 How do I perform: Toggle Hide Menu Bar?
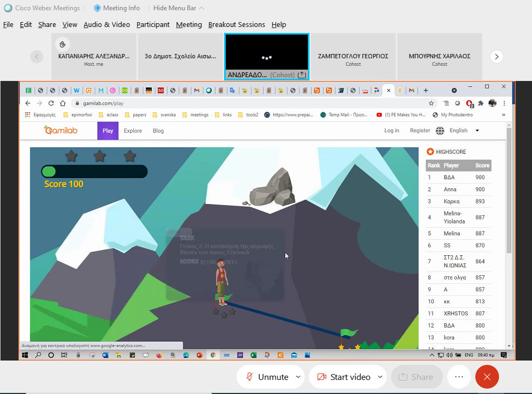pyautogui.click(x=179, y=8)
